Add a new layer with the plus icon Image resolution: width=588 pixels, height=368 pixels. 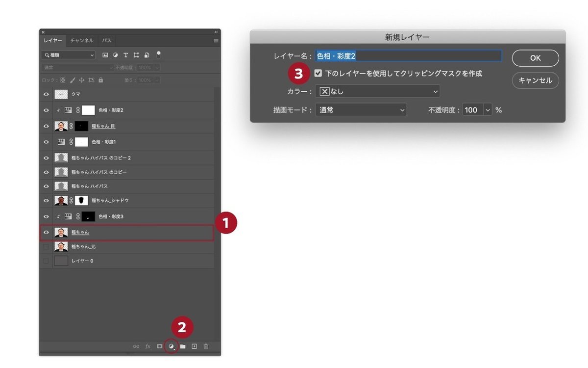coord(195,346)
